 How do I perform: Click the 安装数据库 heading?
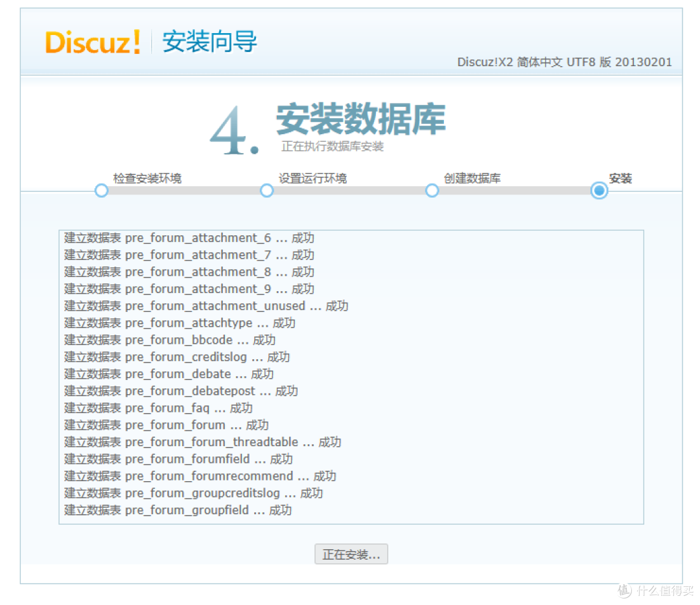(x=361, y=119)
